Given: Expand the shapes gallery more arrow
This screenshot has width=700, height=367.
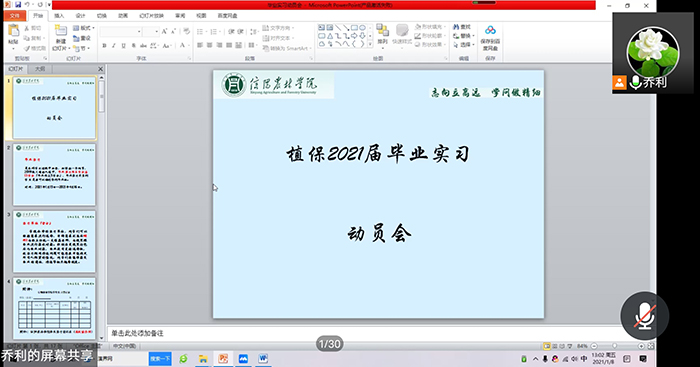Looking at the screenshot, I should click(370, 44).
